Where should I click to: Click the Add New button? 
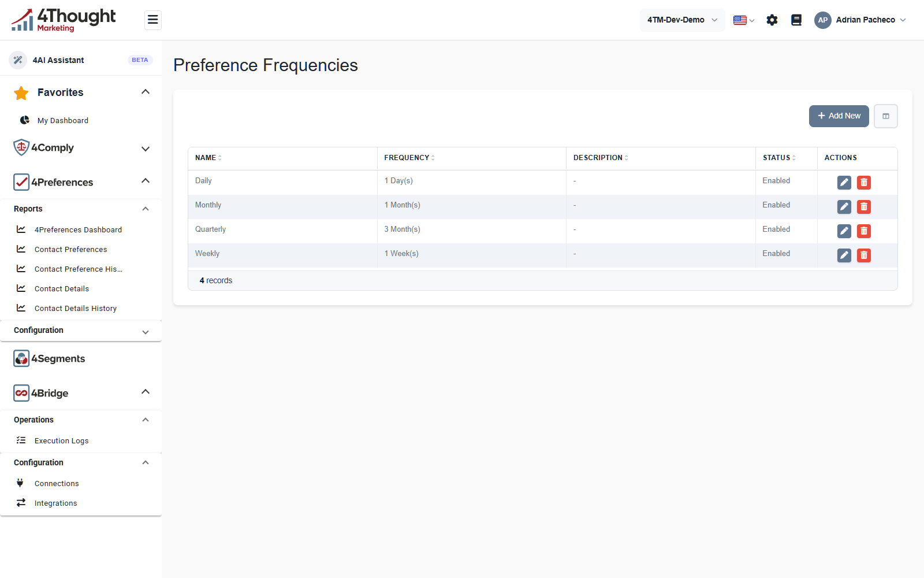click(839, 116)
